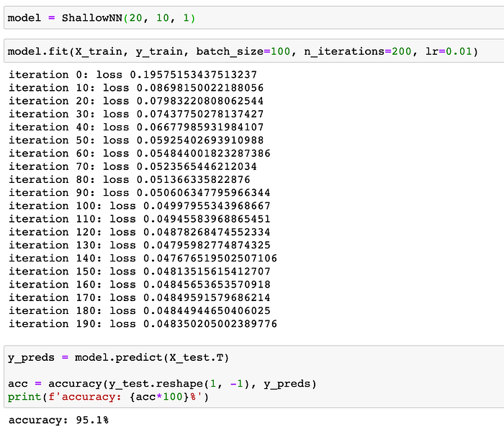Select output line 'iteration 120: loss 0.04878268474552334'
Image resolution: width=504 pixels, height=435 pixels.
tap(140, 232)
